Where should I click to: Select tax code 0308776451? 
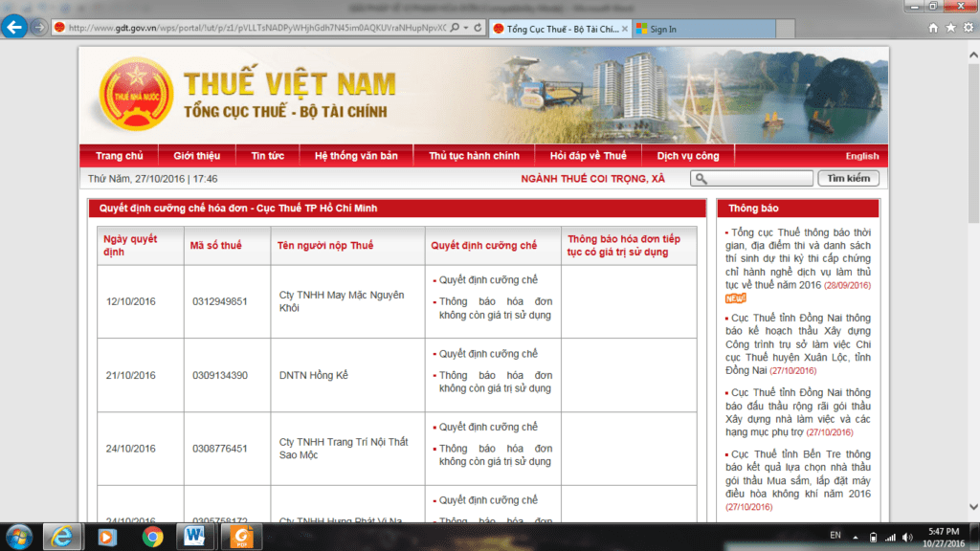point(219,449)
